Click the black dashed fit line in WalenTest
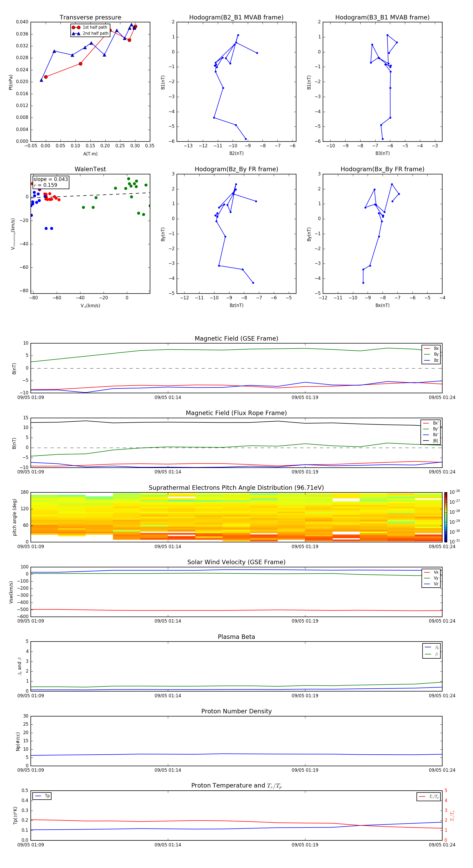The image size is (473, 868). click(x=90, y=195)
